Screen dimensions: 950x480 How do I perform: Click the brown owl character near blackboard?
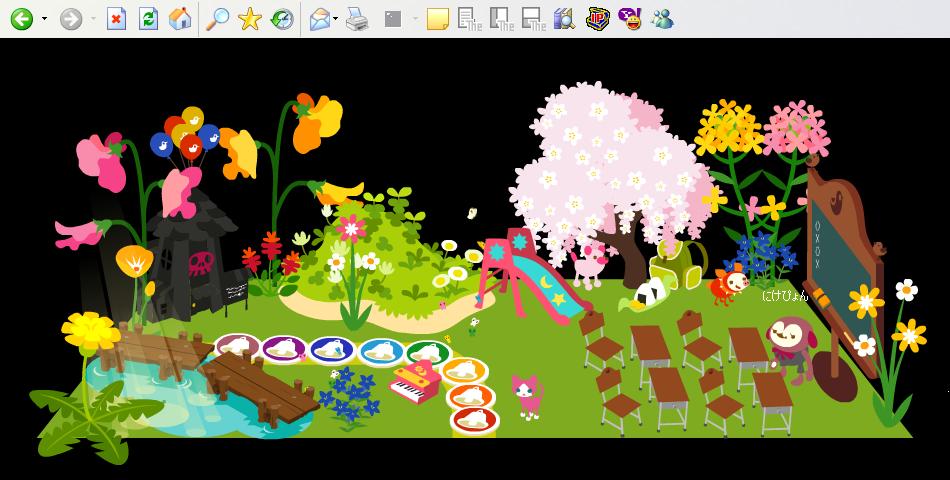pyautogui.click(x=791, y=348)
